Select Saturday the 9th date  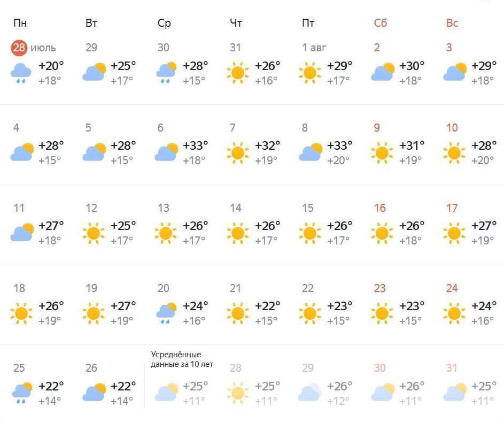[x=377, y=128]
